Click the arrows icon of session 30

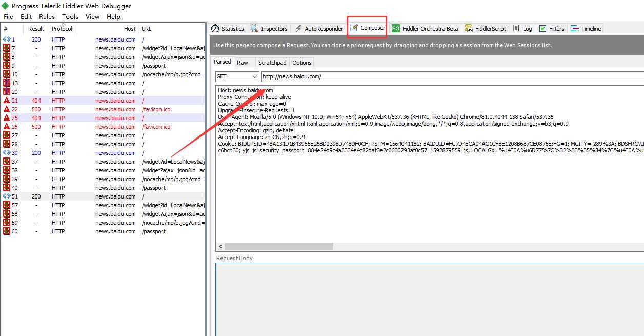coord(7,153)
